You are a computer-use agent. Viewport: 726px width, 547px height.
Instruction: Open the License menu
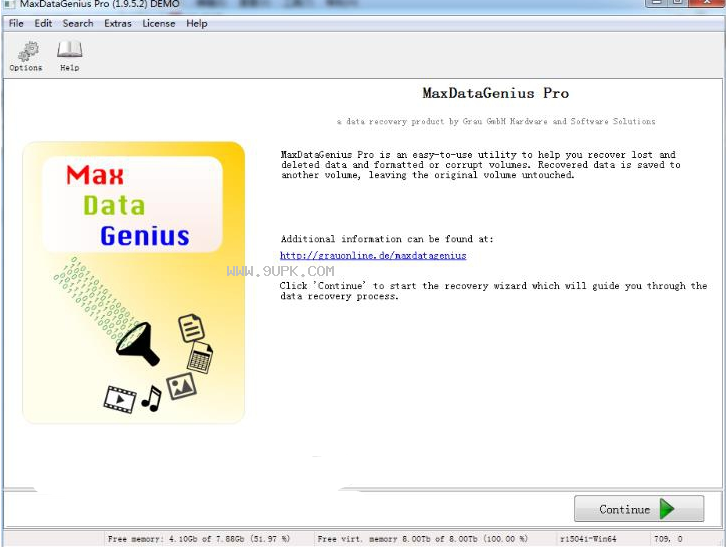[x=159, y=23]
